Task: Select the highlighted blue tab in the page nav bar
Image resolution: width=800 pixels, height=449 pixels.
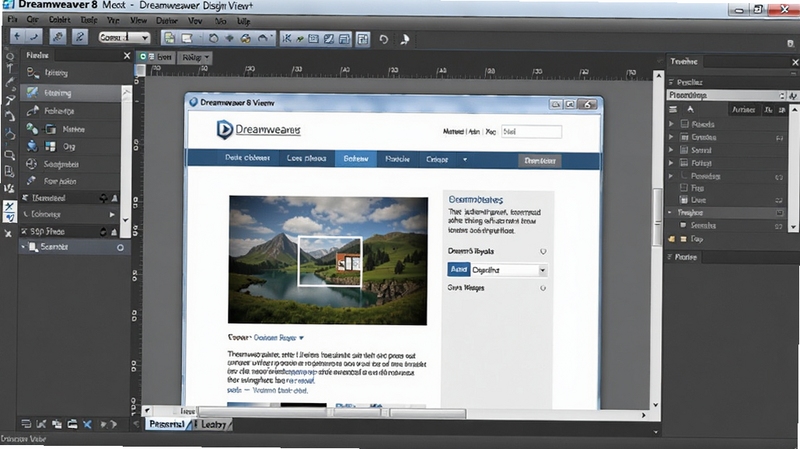Action: tap(356, 159)
